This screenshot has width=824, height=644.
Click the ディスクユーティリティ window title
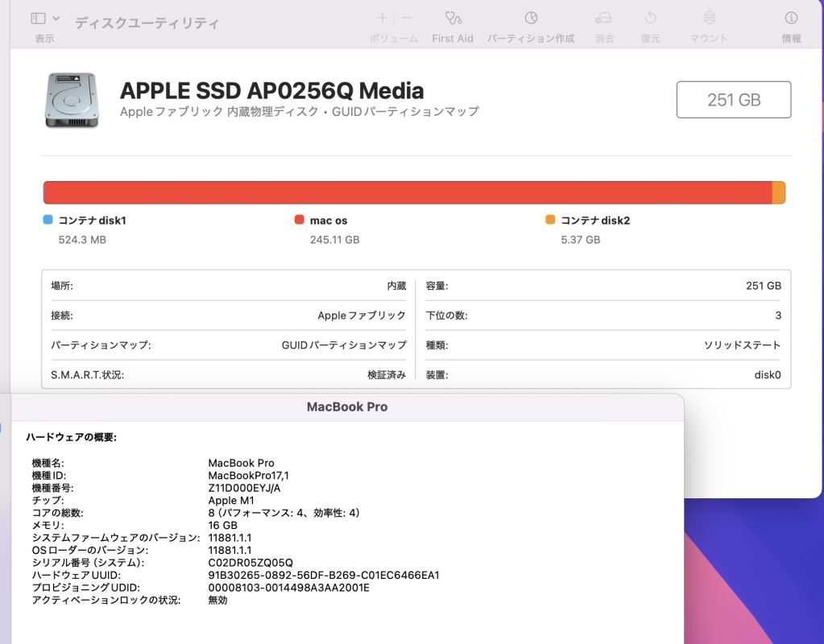pyautogui.click(x=147, y=23)
